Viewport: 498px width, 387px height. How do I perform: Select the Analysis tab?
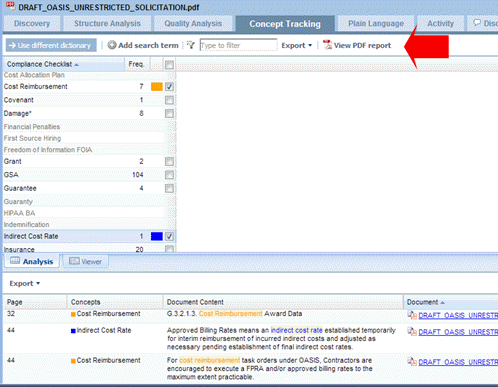[x=32, y=262]
